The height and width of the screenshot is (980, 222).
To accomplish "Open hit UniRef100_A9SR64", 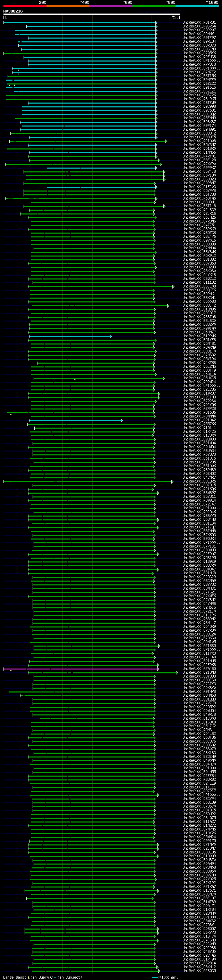I will 199,26.
